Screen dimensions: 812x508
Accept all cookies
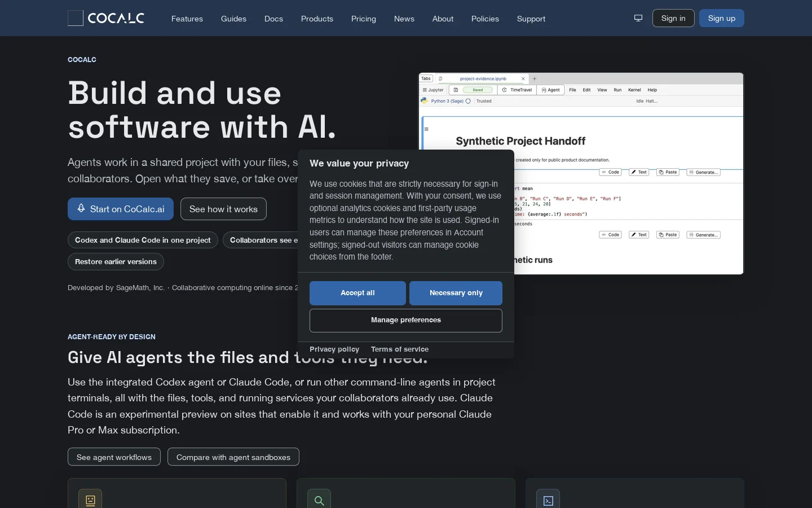(358, 293)
